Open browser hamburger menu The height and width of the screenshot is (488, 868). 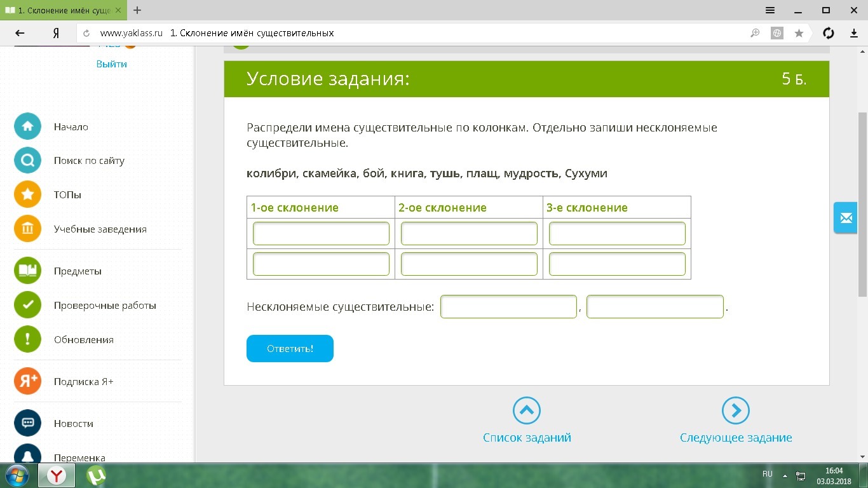(770, 10)
